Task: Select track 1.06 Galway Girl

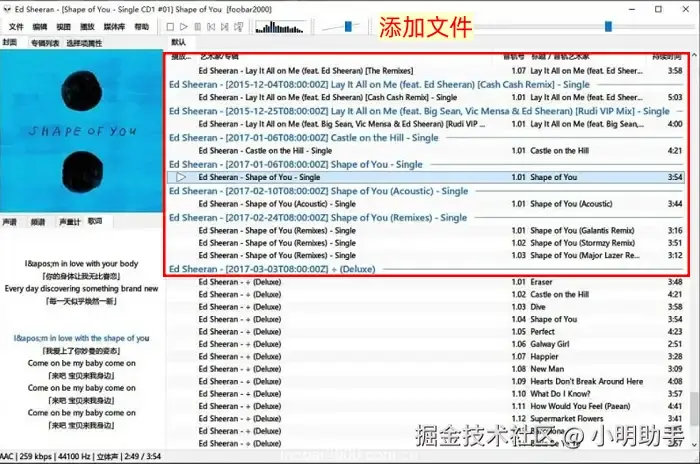Action: 425,344
